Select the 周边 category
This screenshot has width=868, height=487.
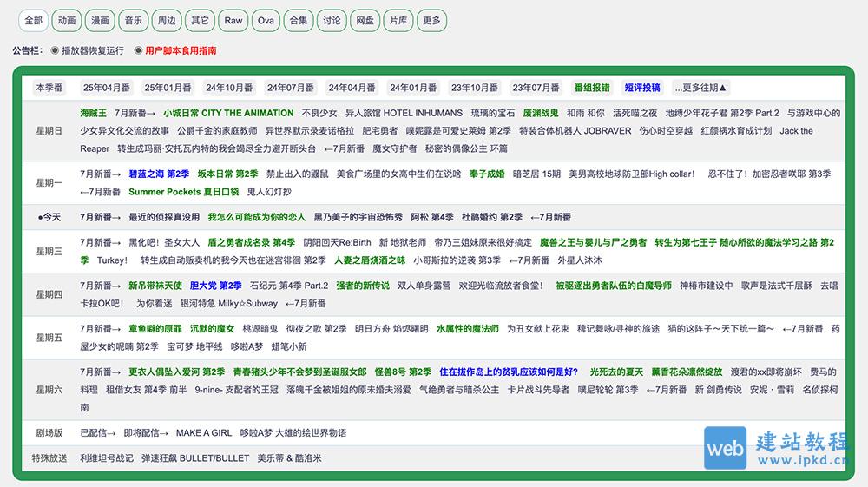pos(166,21)
